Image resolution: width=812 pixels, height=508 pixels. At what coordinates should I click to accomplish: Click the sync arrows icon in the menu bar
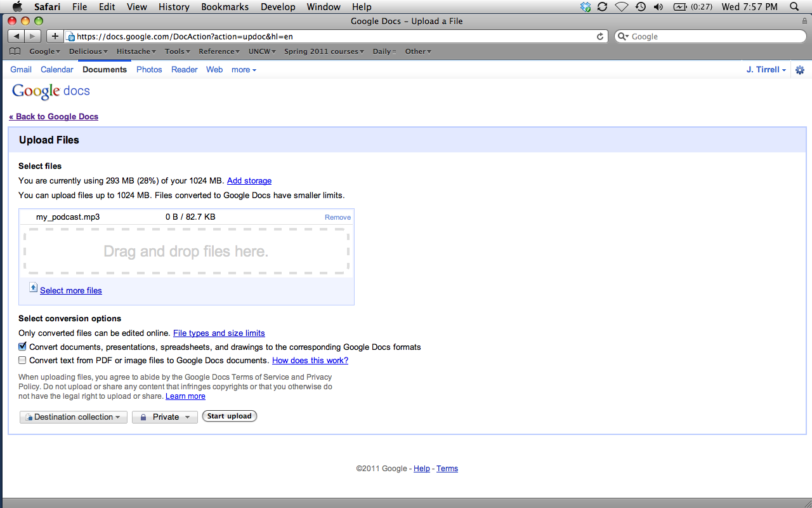(x=603, y=7)
